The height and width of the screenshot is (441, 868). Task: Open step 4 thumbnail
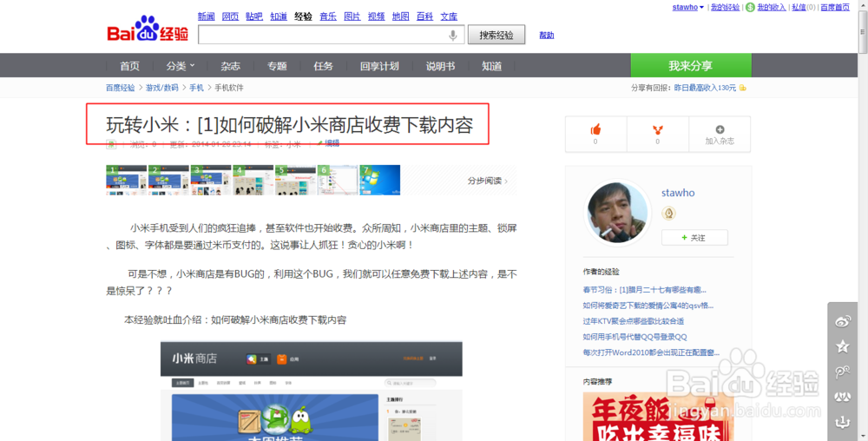253,180
